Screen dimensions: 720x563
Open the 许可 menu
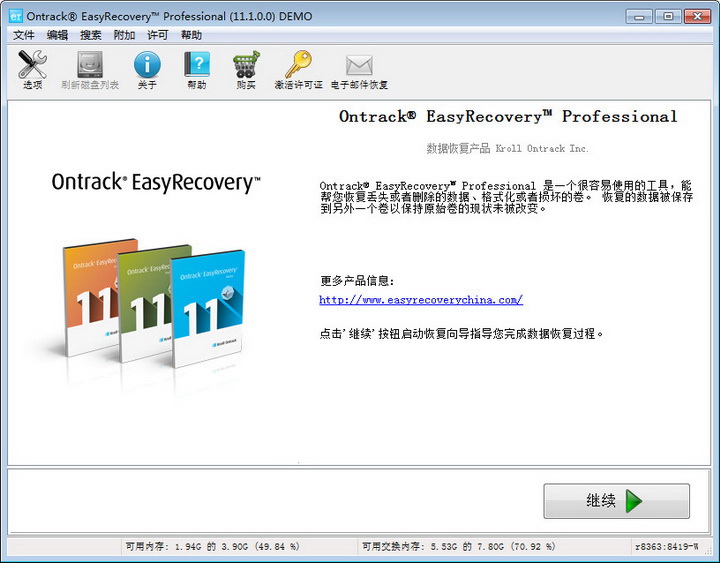click(x=158, y=35)
